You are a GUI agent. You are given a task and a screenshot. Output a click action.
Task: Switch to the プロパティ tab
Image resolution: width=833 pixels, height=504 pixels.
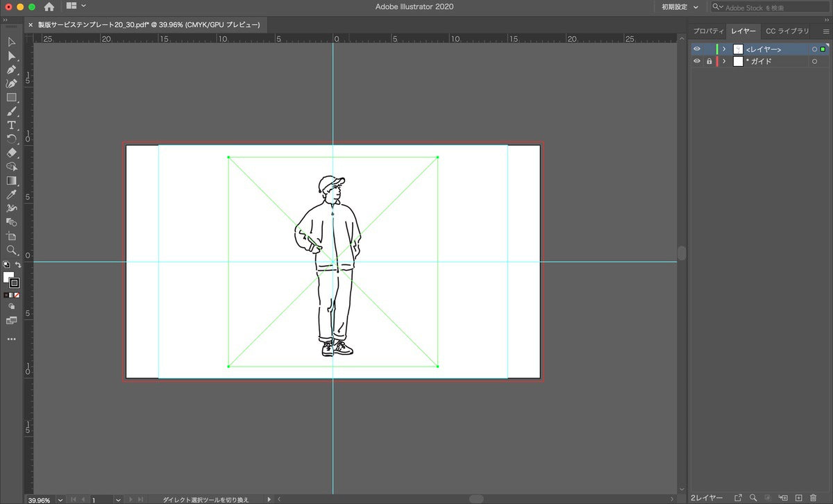pos(709,31)
